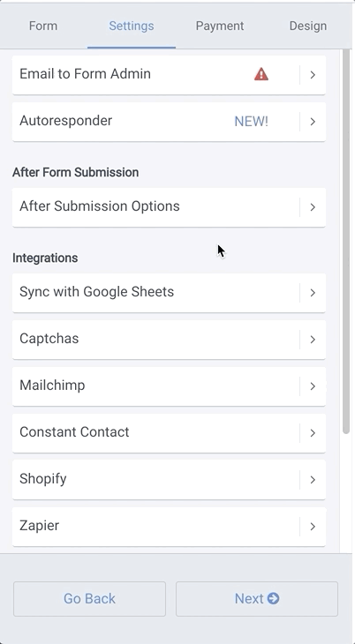Click the Next button

[x=257, y=598]
